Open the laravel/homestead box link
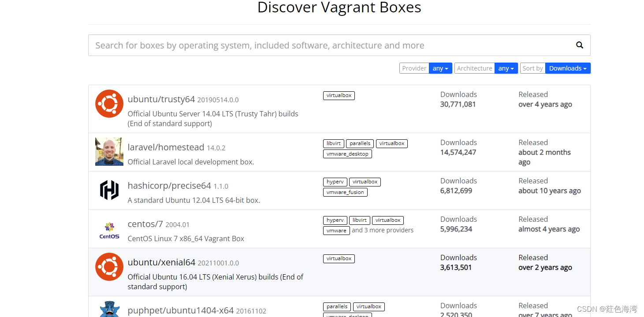This screenshot has height=317, width=644. coord(166,147)
